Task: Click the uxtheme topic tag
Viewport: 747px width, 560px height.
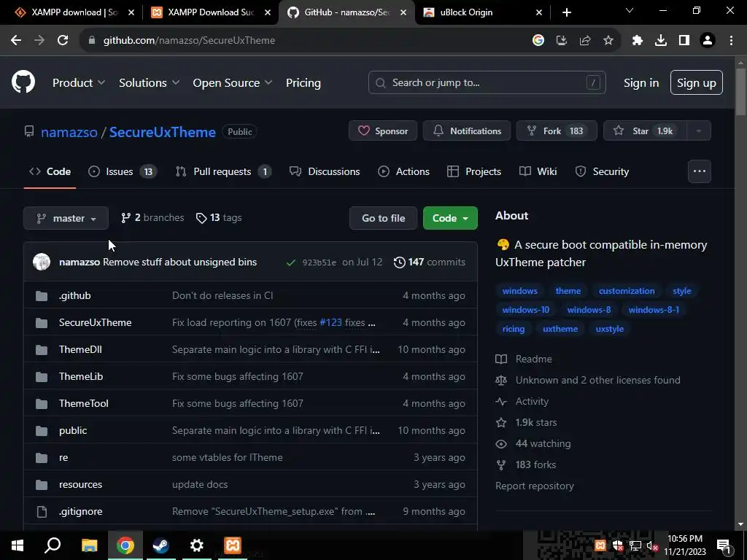Action: [x=560, y=329]
